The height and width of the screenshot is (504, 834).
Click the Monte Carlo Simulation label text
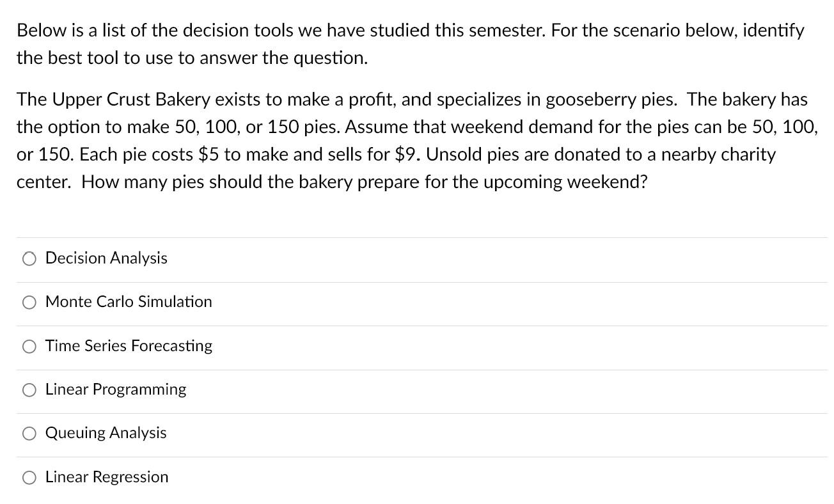pyautogui.click(x=129, y=302)
